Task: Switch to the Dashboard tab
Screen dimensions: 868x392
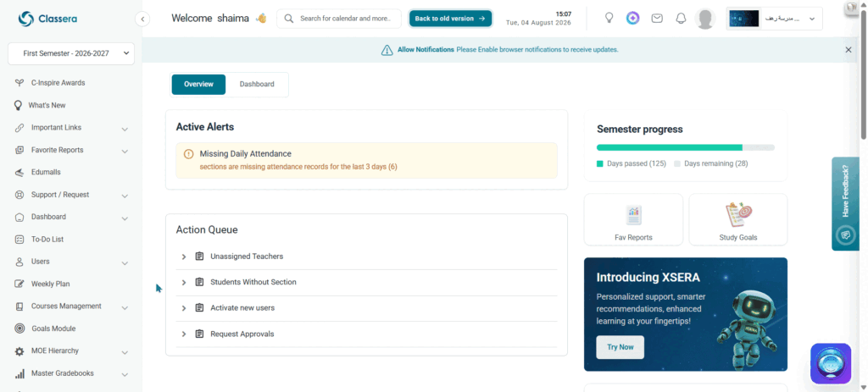Action: (x=257, y=85)
